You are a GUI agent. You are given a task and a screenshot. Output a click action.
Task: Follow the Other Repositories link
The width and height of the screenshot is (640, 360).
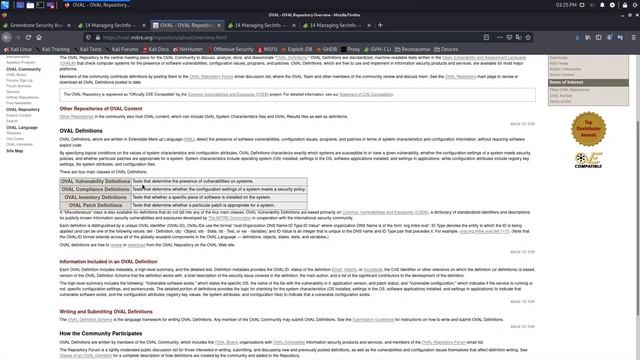coord(76,117)
